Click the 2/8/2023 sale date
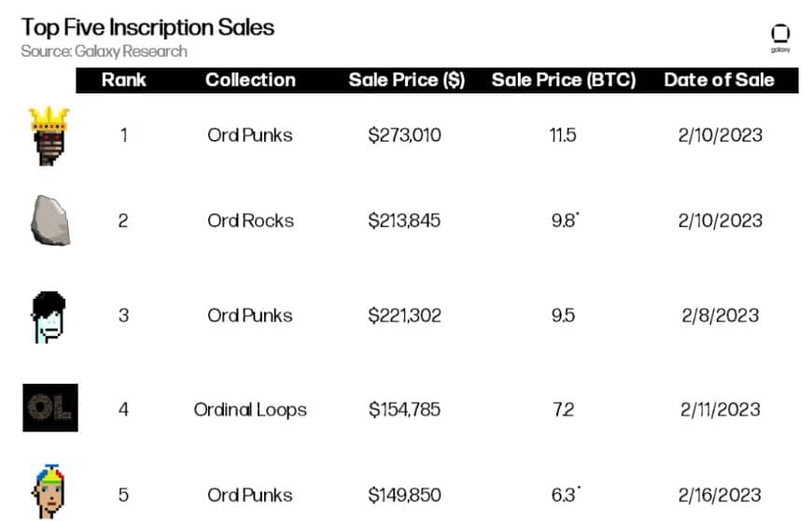 click(720, 316)
